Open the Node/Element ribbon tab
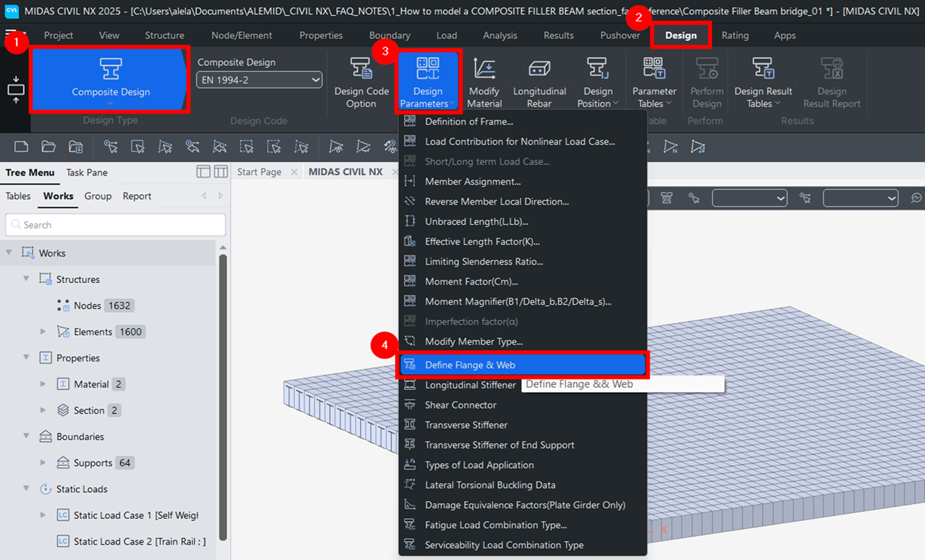Viewport: 925px width, 560px height. pos(241,35)
